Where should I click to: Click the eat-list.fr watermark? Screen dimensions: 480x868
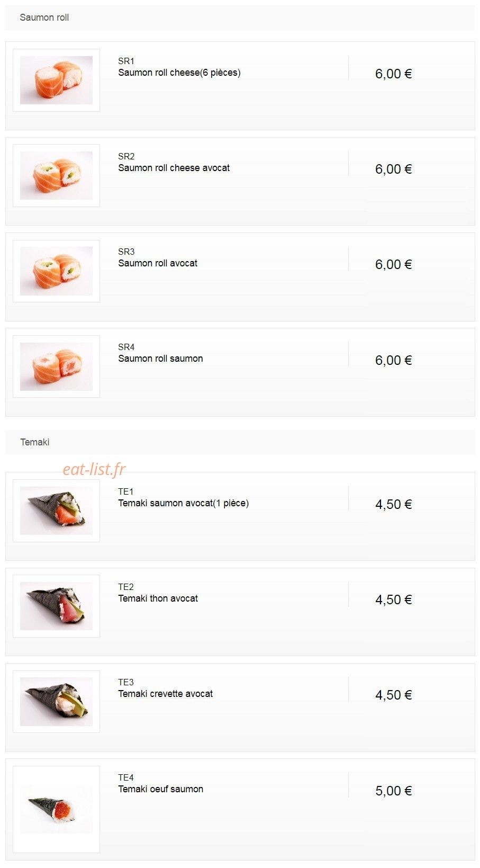[x=94, y=469]
